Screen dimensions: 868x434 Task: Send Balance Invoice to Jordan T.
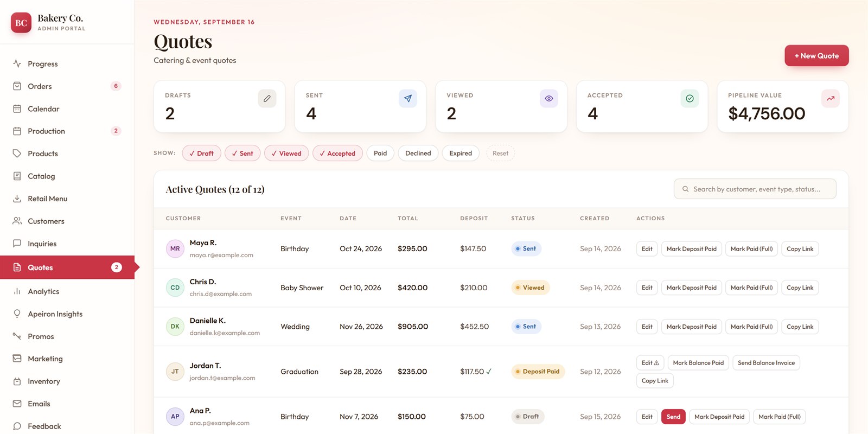coord(766,362)
